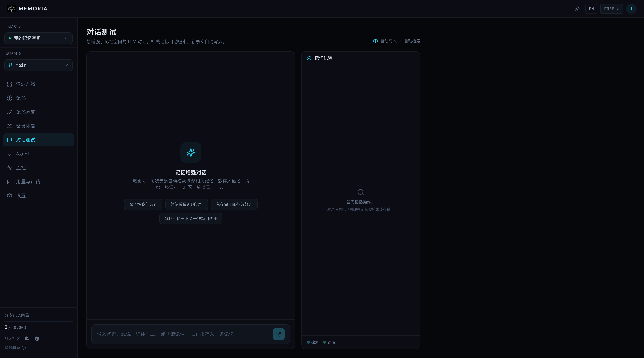The image size is (644, 358).
Task: Go to 记忆分支 in the sidebar
Action: [39, 112]
